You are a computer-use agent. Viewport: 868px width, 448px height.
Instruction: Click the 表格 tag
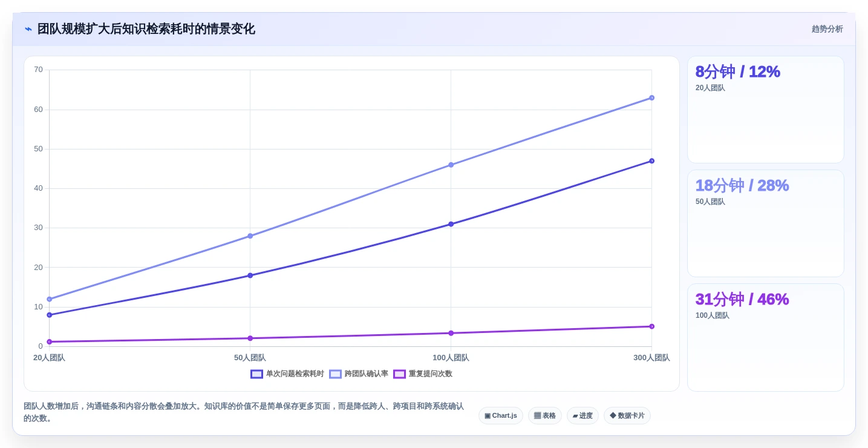[545, 416]
